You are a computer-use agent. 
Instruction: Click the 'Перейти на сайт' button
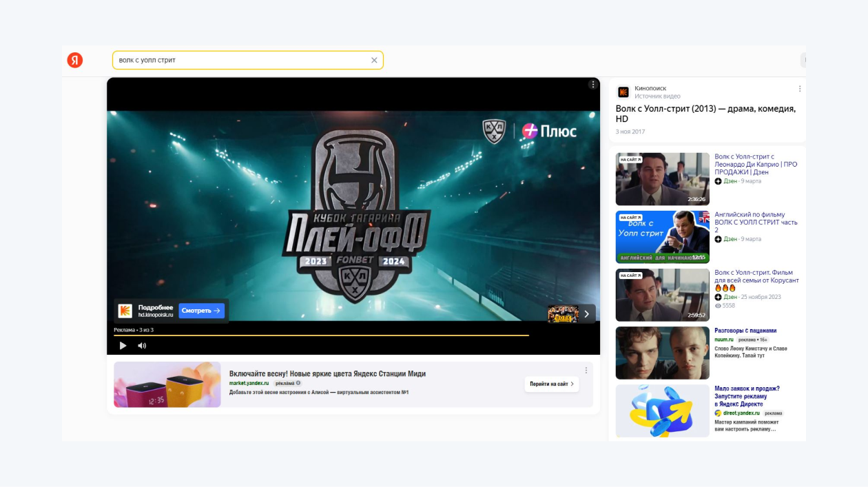(551, 385)
